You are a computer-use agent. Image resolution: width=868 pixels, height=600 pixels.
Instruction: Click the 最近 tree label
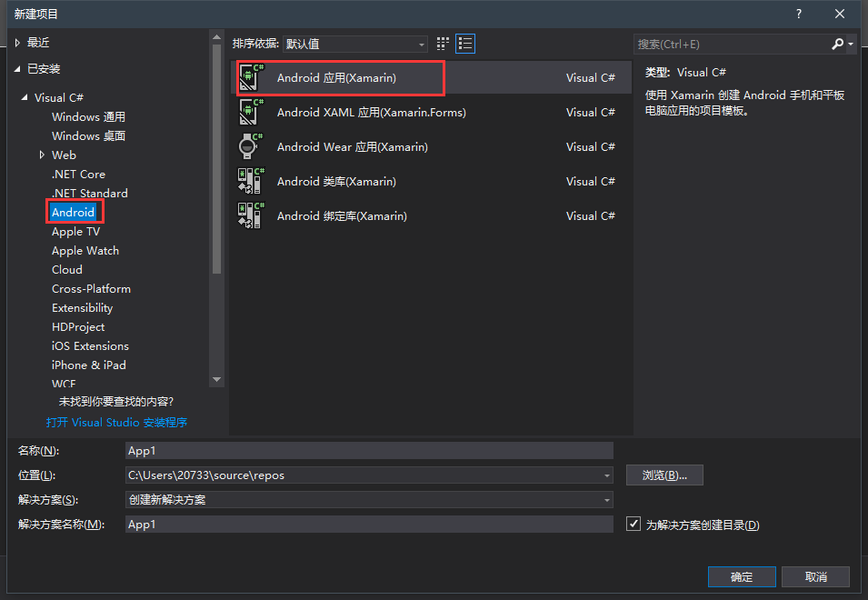click(38, 43)
